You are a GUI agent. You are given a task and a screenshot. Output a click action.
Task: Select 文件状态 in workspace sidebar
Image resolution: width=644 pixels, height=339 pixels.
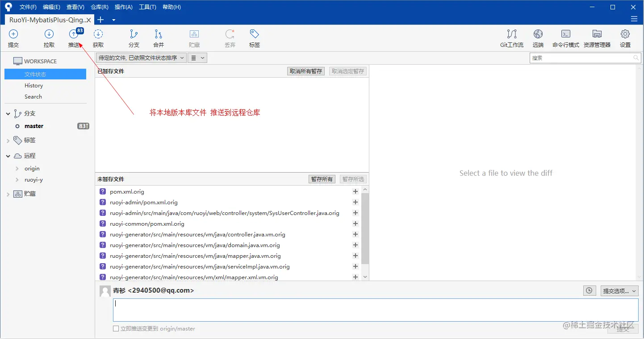click(x=45, y=74)
